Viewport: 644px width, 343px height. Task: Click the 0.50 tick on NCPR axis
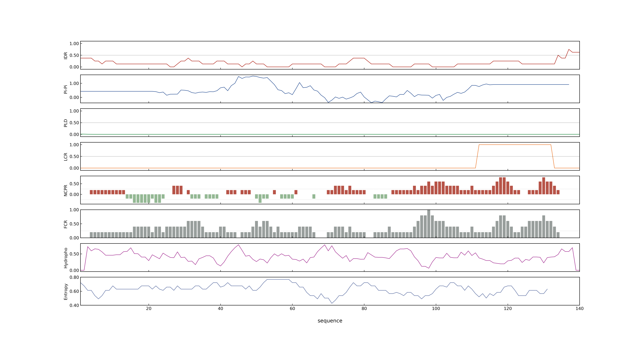tap(74, 184)
